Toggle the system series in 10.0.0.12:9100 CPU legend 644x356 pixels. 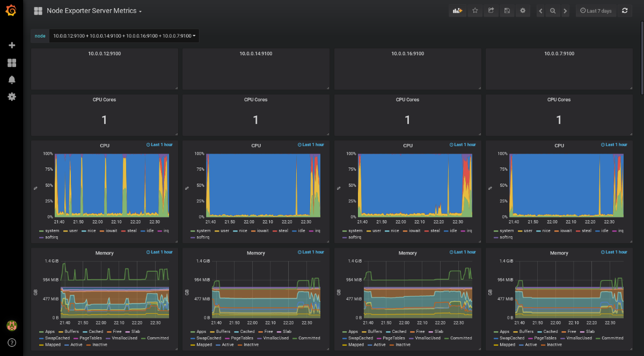52,231
